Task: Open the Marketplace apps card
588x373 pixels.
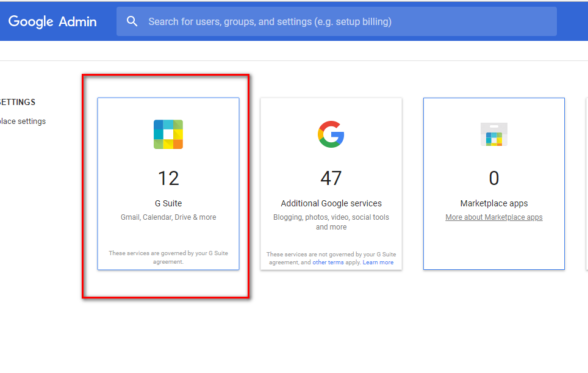Action: point(494,184)
